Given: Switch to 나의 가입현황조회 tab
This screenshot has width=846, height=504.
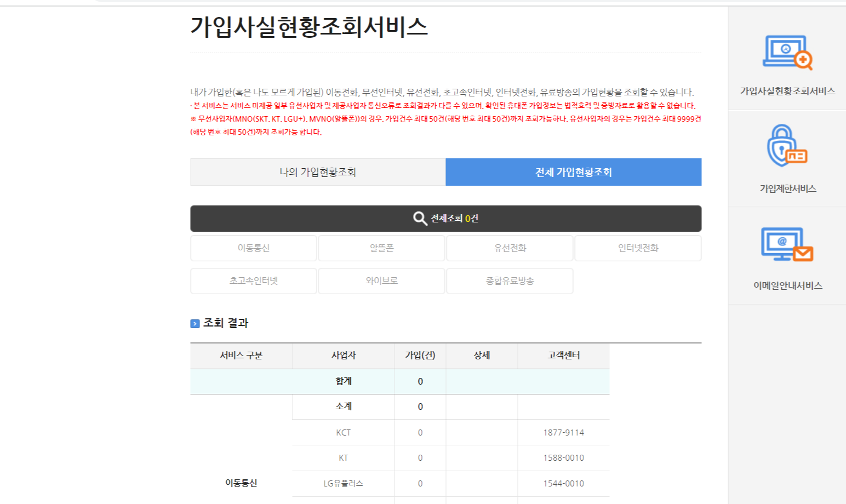Looking at the screenshot, I should (x=318, y=172).
